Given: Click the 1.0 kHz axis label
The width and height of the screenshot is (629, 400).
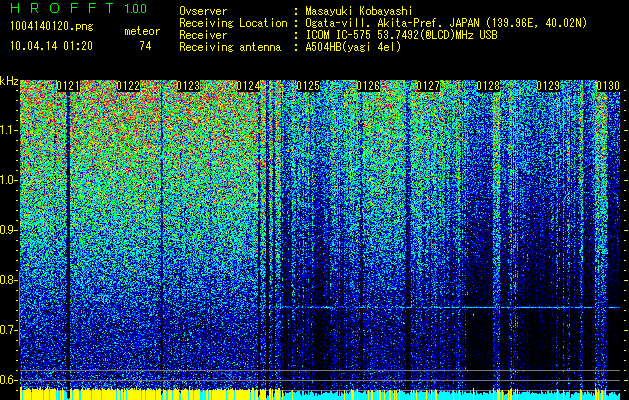Looking at the screenshot, I should click(9, 180).
